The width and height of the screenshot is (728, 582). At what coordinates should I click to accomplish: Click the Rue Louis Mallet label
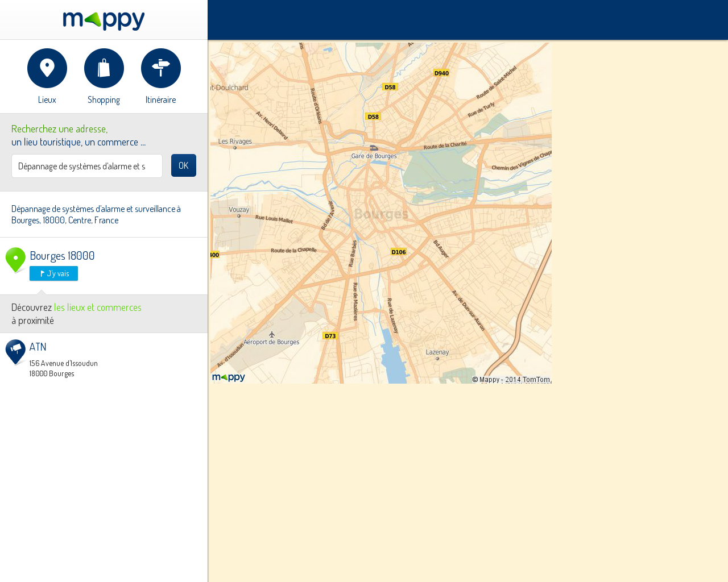pos(274,219)
